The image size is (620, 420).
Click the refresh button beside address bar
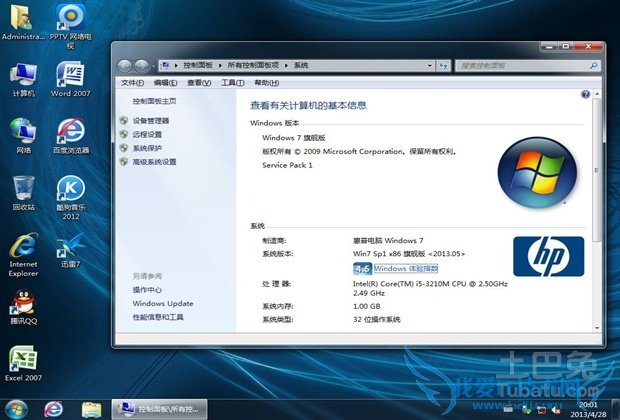tap(443, 66)
